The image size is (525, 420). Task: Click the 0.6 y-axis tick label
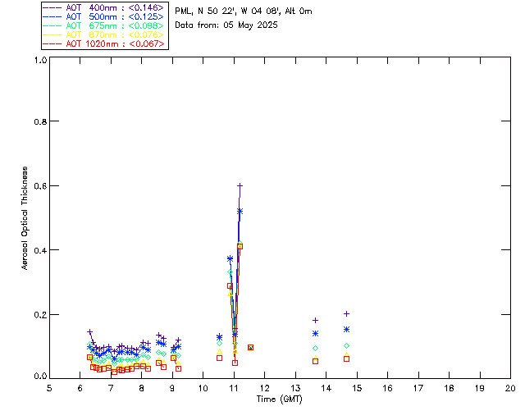40,186
